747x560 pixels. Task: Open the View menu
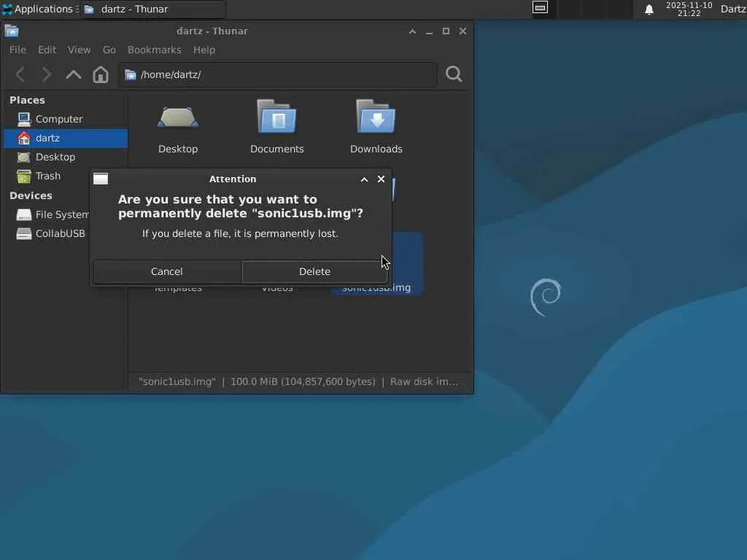click(79, 50)
